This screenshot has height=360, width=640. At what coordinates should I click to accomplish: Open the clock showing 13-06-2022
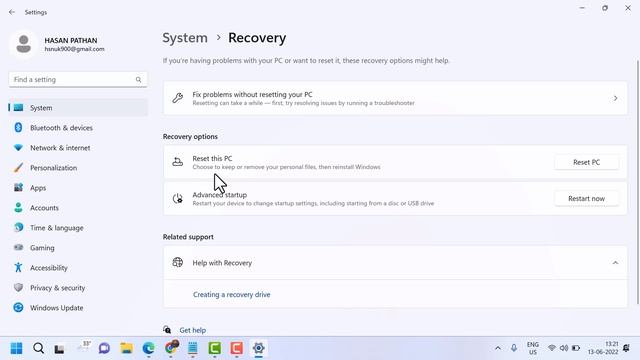[x=603, y=348]
